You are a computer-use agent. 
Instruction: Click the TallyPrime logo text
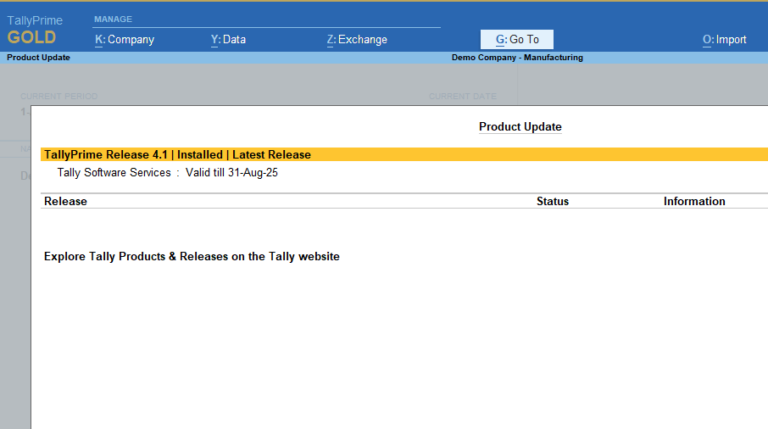click(35, 20)
